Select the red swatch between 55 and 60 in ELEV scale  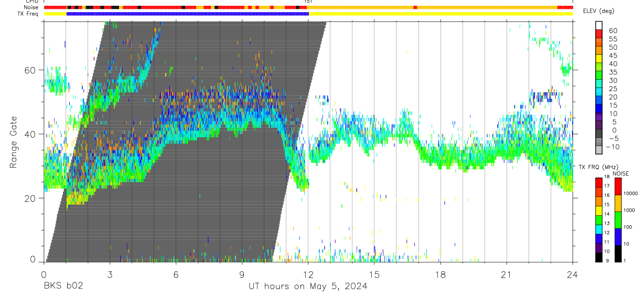click(599, 35)
